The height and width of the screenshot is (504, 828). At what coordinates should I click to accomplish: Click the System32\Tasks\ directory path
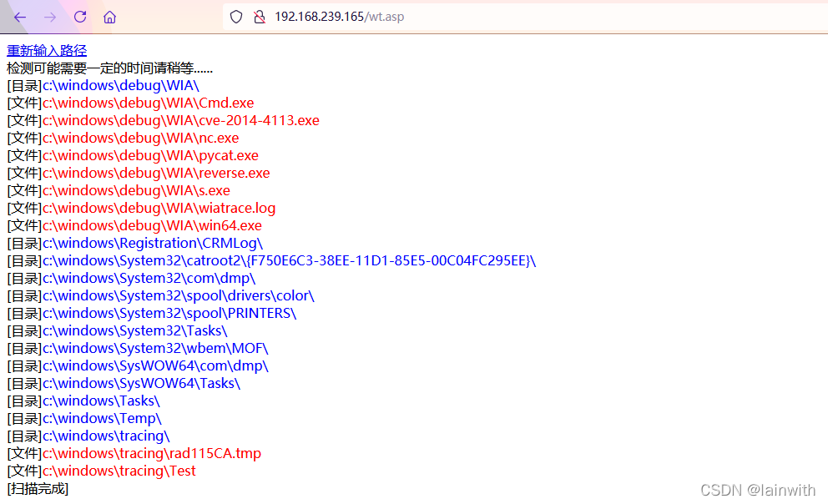point(134,331)
